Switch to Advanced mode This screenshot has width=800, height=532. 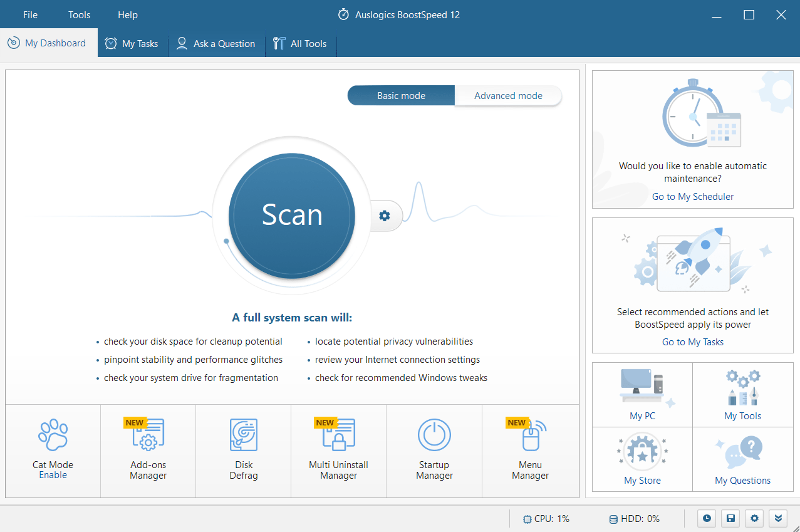tap(507, 95)
